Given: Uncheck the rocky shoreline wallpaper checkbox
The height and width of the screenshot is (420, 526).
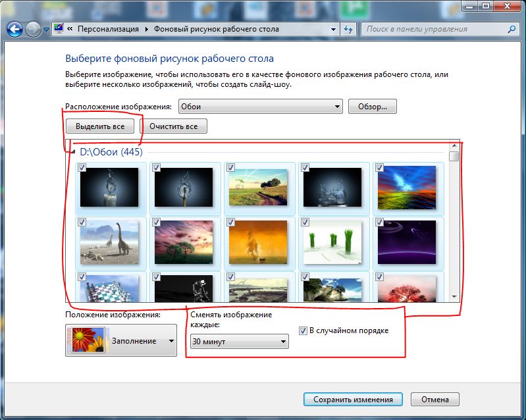Looking at the screenshot, I should click(231, 276).
